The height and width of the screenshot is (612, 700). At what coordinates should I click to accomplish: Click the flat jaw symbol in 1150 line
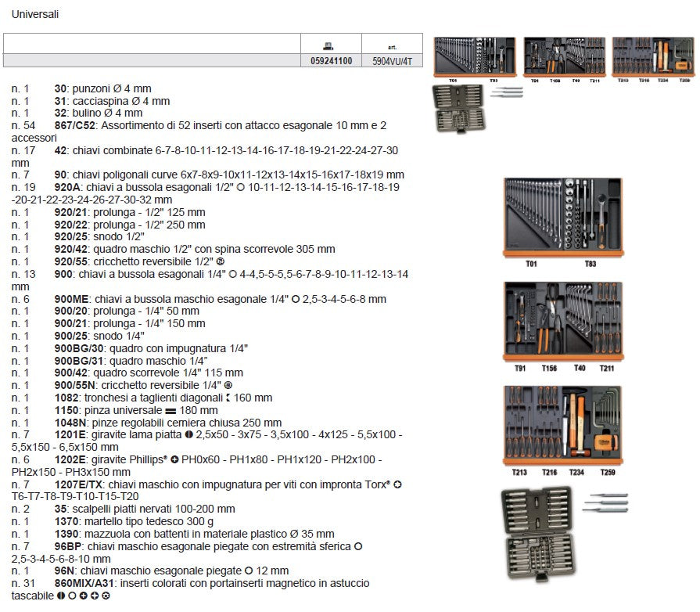pyautogui.click(x=171, y=411)
